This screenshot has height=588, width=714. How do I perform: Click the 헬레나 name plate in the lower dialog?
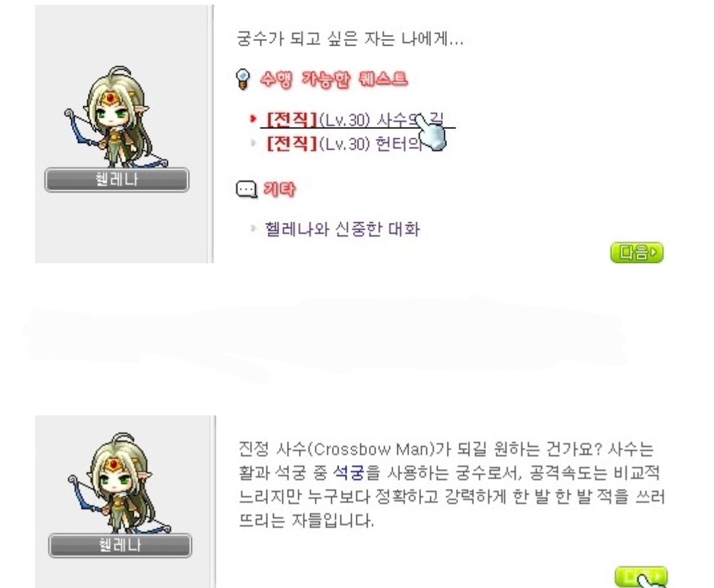click(x=120, y=545)
